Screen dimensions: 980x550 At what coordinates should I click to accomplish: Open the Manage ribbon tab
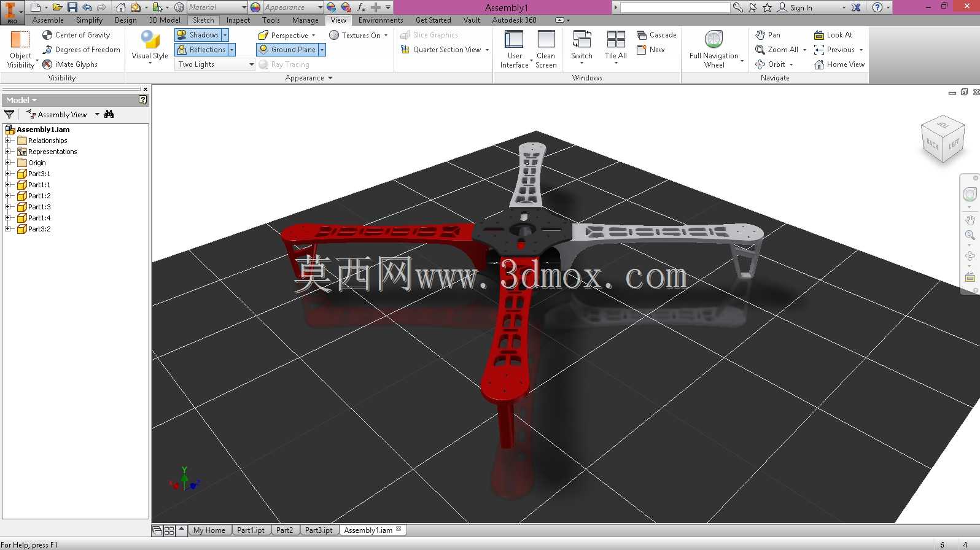click(x=305, y=20)
